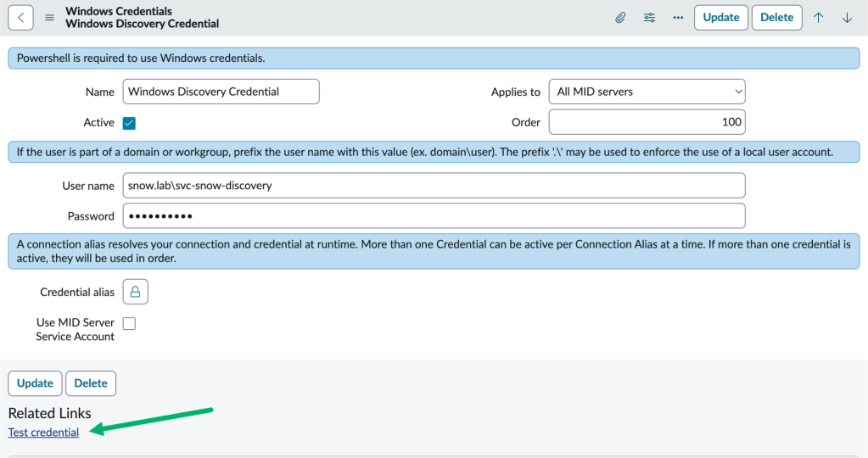
Task: Click the bottom Delete button
Action: coord(91,383)
